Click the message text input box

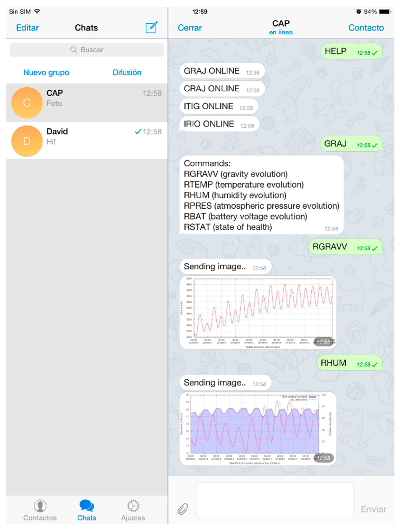click(275, 500)
